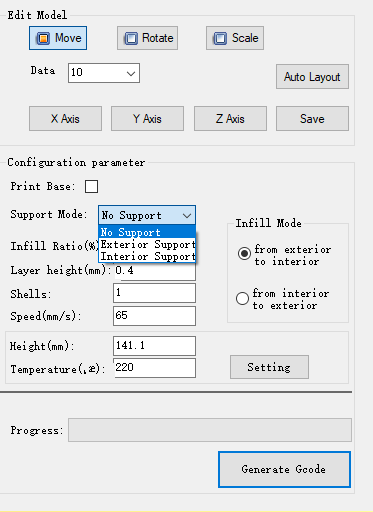
Task: Click the Progress bar
Action: (x=210, y=430)
